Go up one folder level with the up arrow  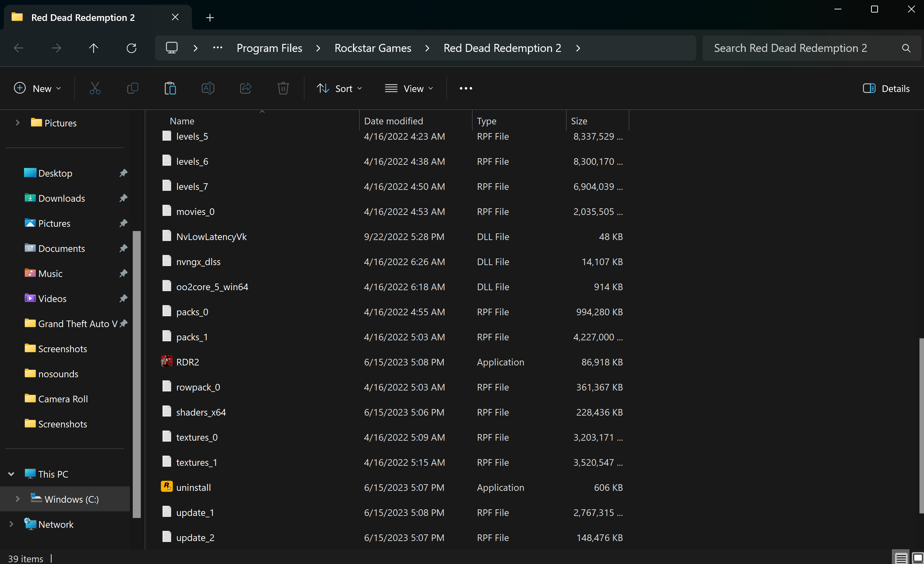[93, 48]
